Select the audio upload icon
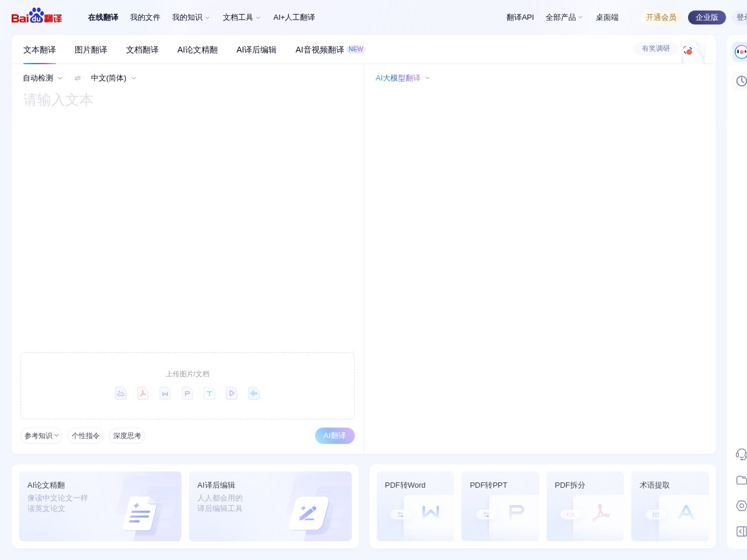747x560 pixels. tap(254, 393)
